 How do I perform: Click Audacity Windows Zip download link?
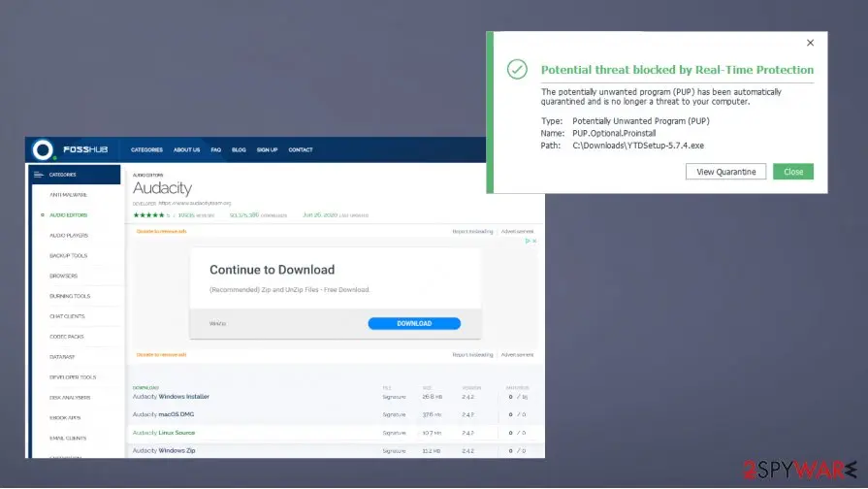pos(164,451)
